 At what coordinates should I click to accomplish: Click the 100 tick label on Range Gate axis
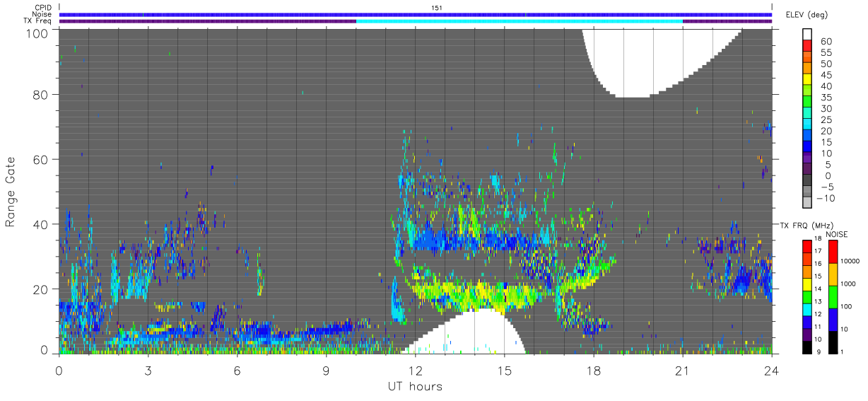coord(36,32)
